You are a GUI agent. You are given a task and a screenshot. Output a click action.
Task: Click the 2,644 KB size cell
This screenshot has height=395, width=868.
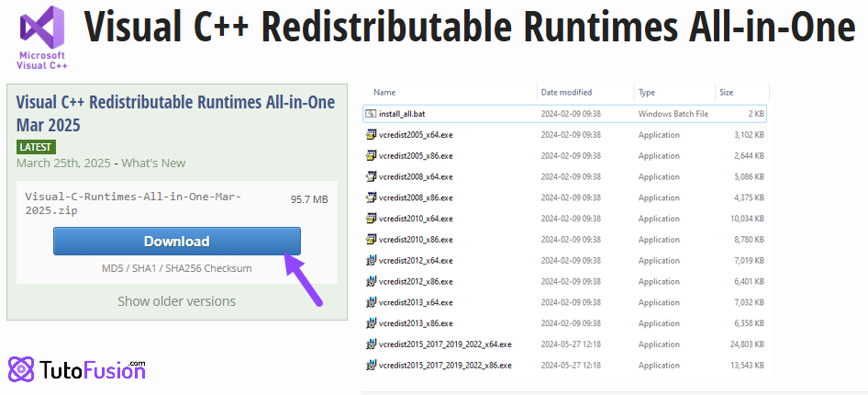pyautogui.click(x=749, y=155)
